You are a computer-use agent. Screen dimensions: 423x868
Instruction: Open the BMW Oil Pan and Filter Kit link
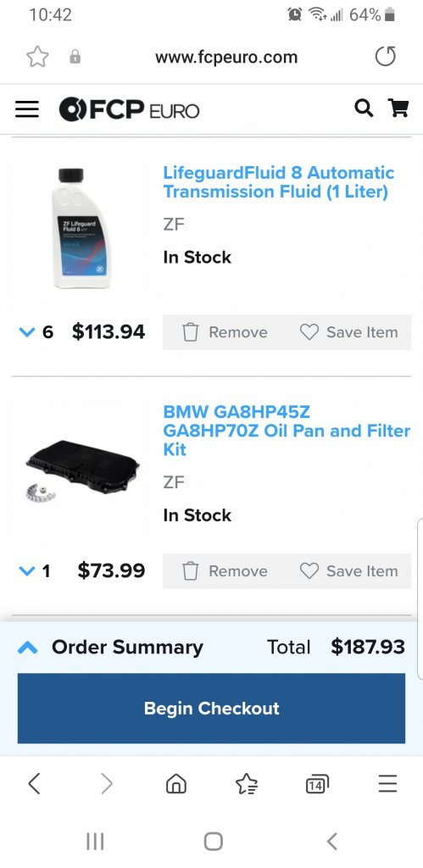coord(287,431)
